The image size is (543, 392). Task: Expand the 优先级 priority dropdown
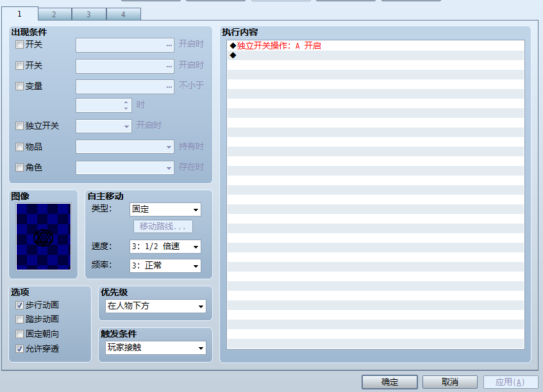(x=156, y=306)
